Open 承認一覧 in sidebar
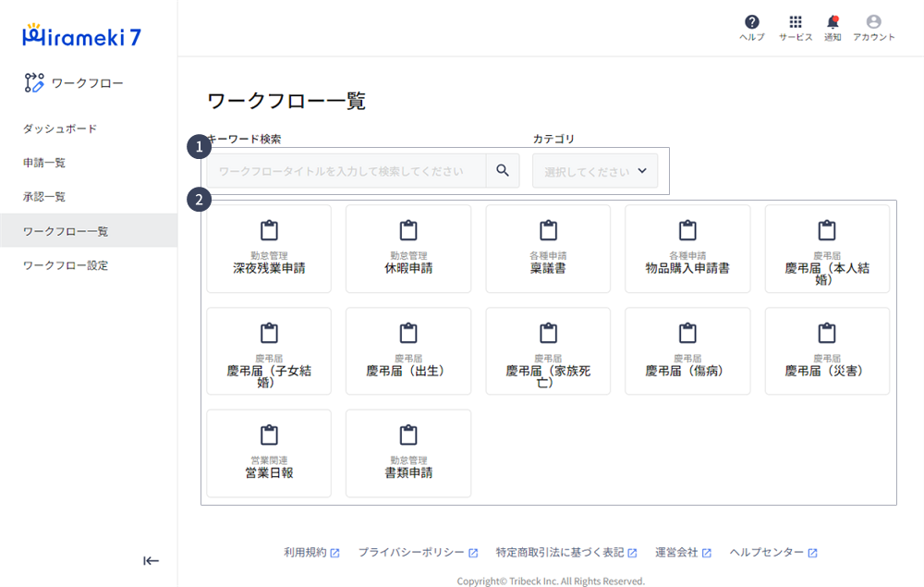 (x=44, y=197)
